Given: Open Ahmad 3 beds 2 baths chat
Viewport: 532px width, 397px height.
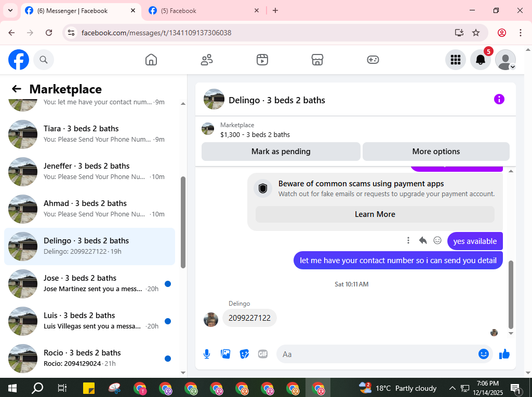Looking at the screenshot, I should [x=89, y=209].
